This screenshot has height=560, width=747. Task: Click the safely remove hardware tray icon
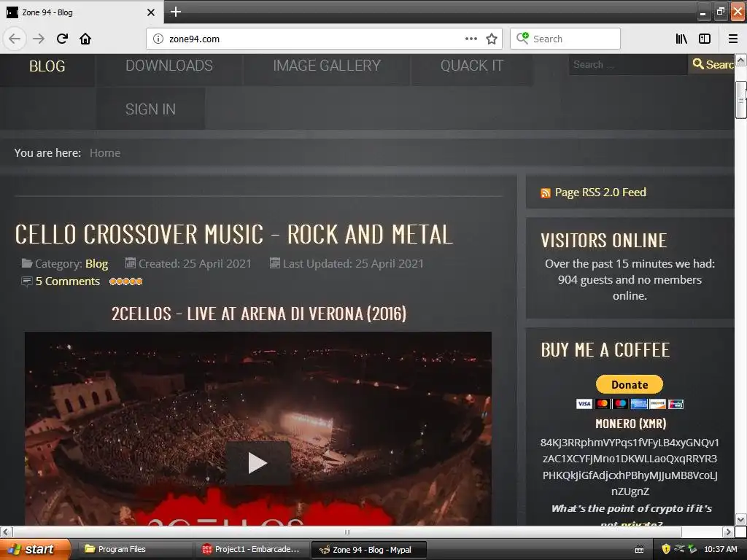click(x=693, y=549)
